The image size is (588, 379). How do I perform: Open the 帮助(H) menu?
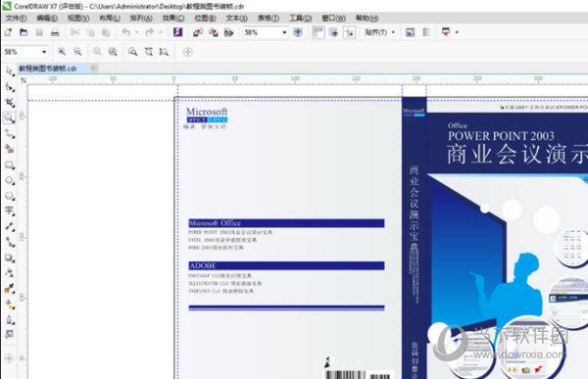point(367,18)
